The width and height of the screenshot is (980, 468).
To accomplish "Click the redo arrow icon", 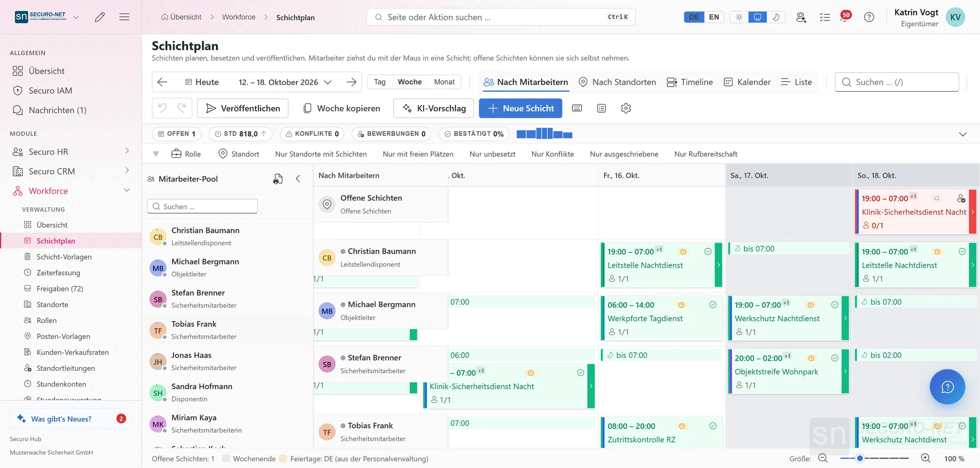I will pyautogui.click(x=181, y=108).
